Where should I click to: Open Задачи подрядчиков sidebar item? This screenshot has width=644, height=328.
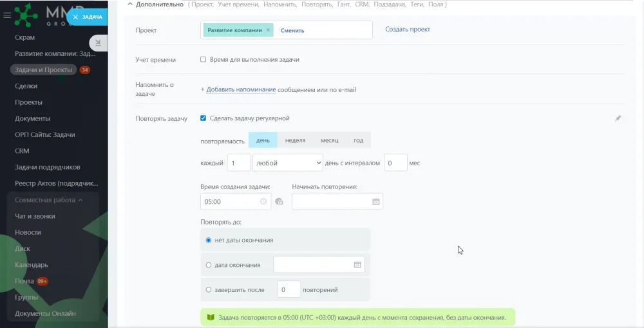(x=47, y=167)
